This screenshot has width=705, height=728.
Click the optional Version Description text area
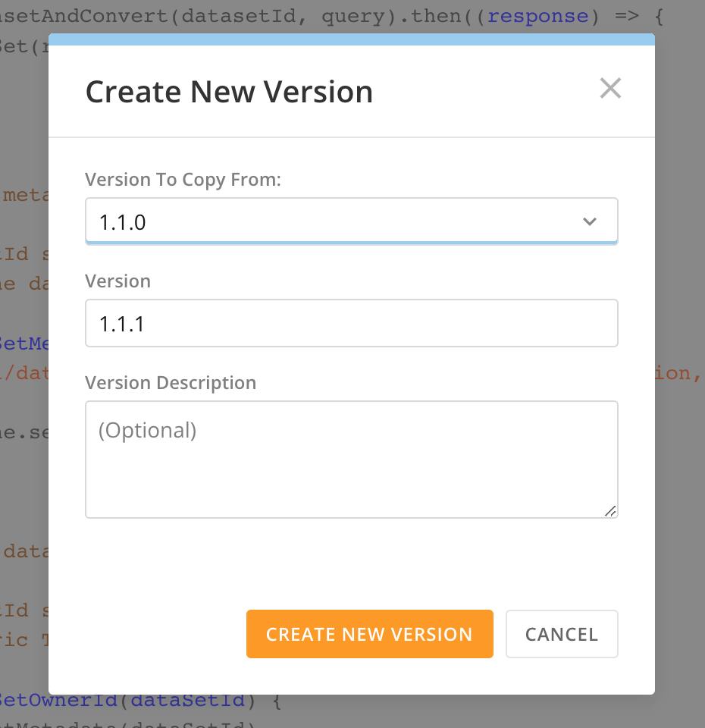[x=351, y=455]
